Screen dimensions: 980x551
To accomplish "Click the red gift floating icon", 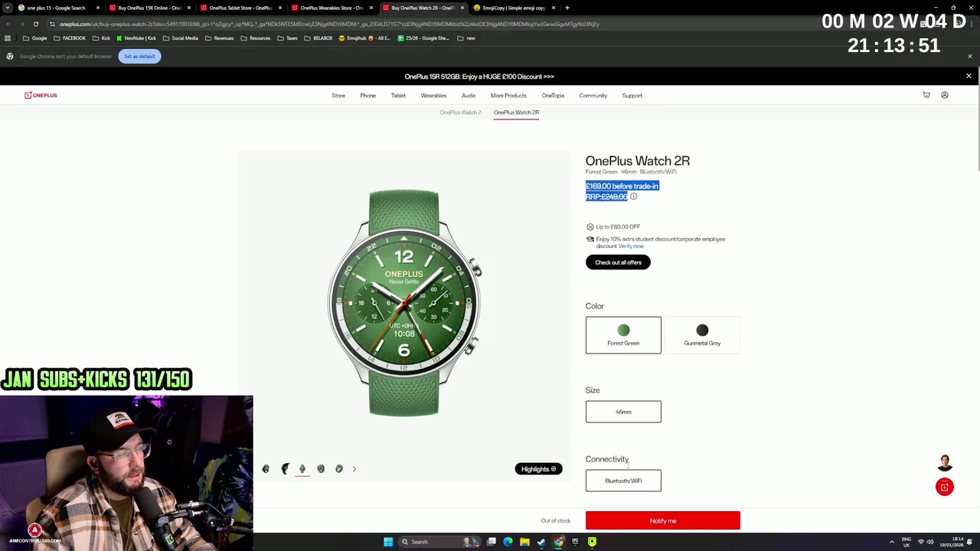I will 945,487.
